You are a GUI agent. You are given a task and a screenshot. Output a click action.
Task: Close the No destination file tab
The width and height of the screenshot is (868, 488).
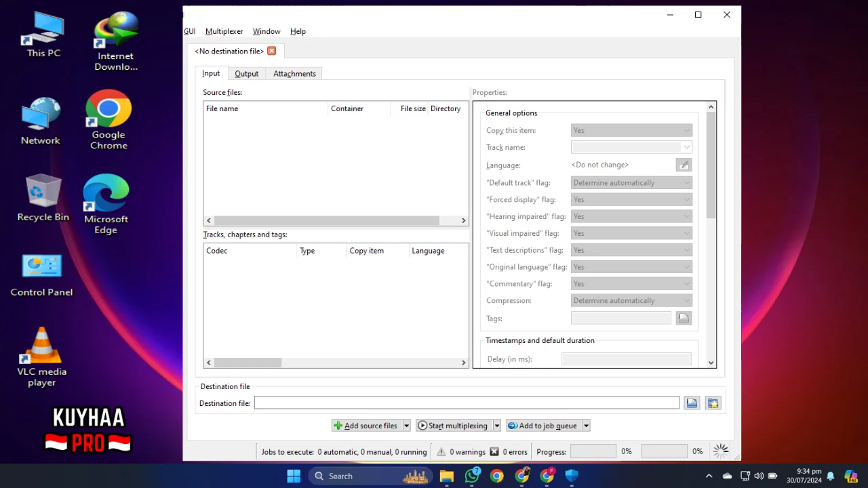click(271, 51)
